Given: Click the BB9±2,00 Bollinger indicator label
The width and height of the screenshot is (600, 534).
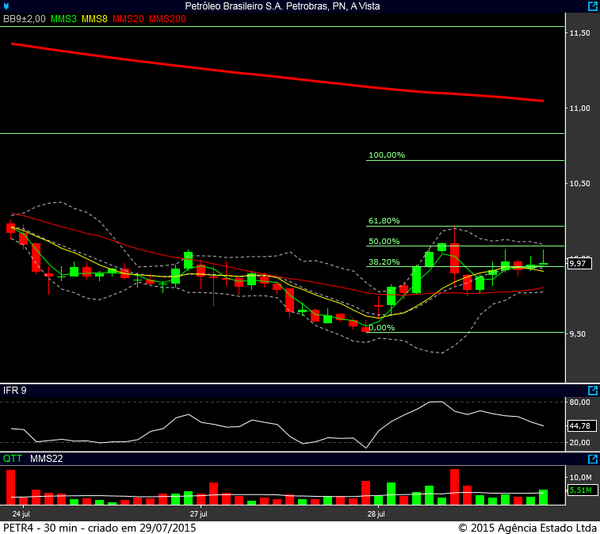Looking at the screenshot, I should (24, 19).
